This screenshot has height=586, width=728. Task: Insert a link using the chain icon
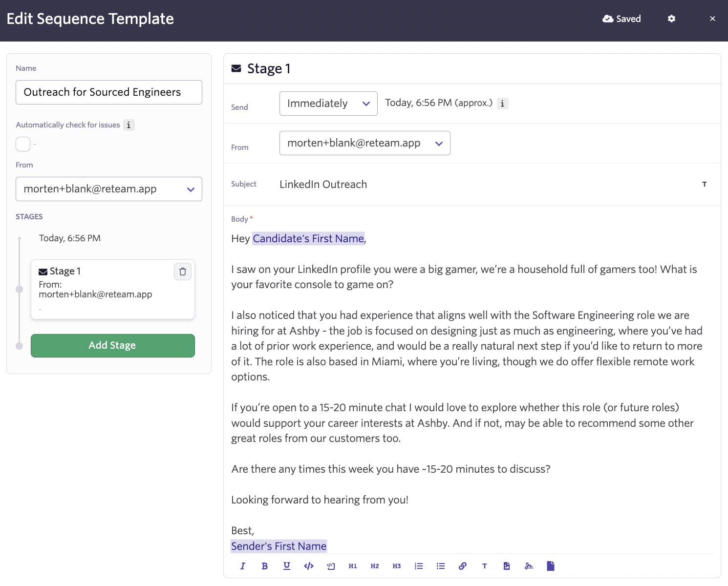click(463, 566)
